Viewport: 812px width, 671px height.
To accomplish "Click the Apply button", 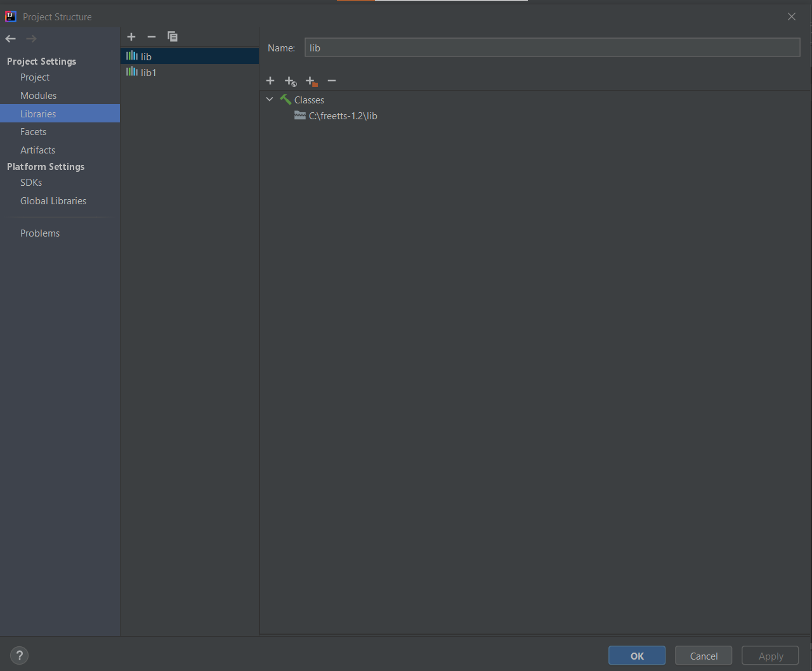I will [770, 656].
